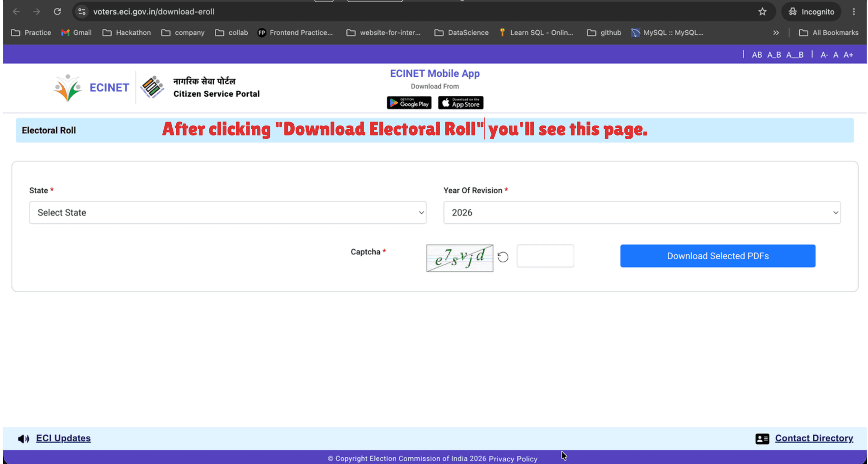Increase font size with A+
Screen dimensions: 868x464
click(x=849, y=55)
